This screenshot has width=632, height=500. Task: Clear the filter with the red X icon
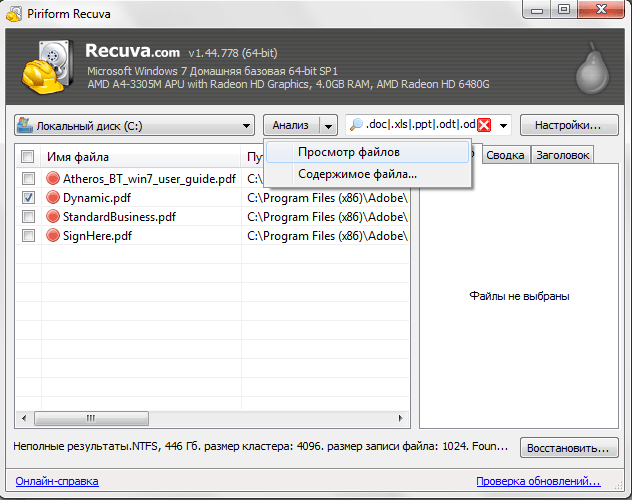coord(484,125)
